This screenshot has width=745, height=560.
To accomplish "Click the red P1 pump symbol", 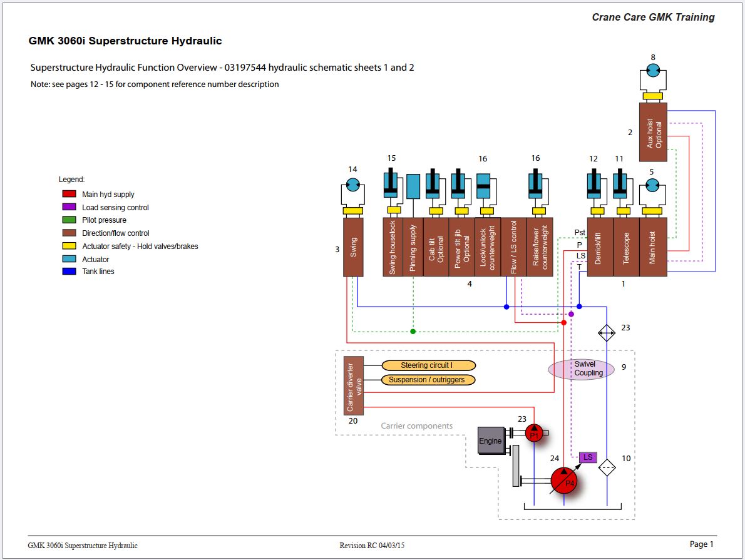I will (534, 433).
